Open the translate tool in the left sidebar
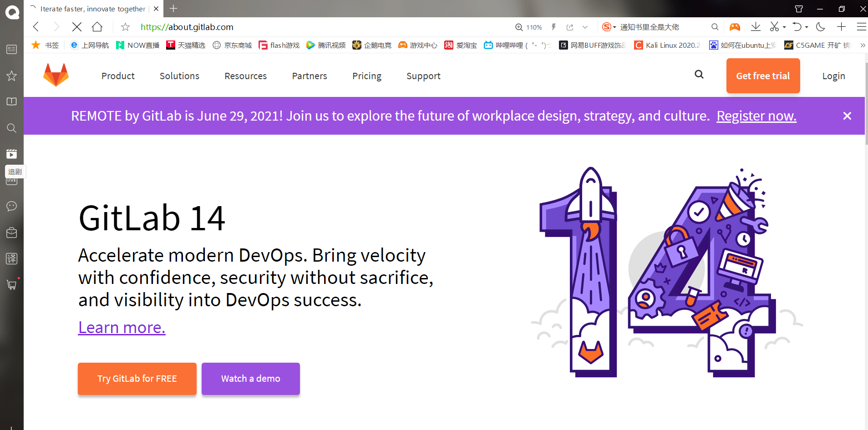The height and width of the screenshot is (430, 868). coord(11,258)
